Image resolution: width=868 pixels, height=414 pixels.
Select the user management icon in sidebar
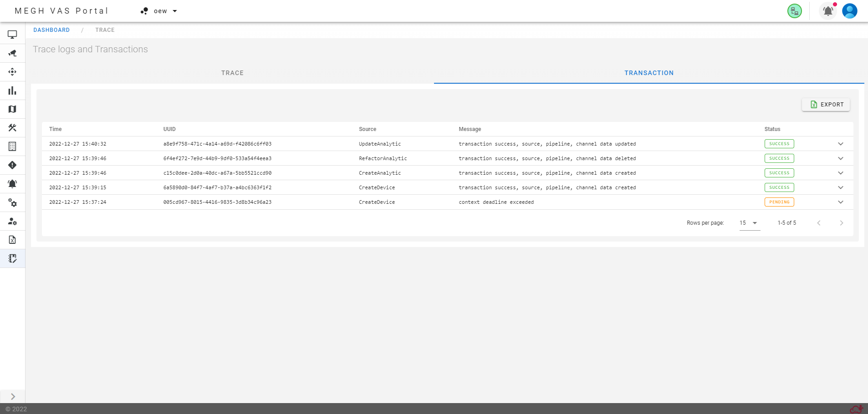tap(12, 222)
